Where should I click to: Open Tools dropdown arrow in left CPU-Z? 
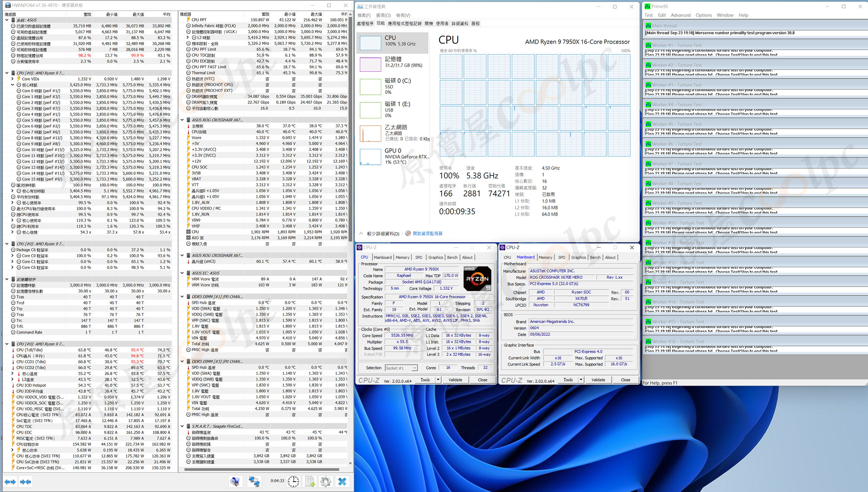click(438, 380)
